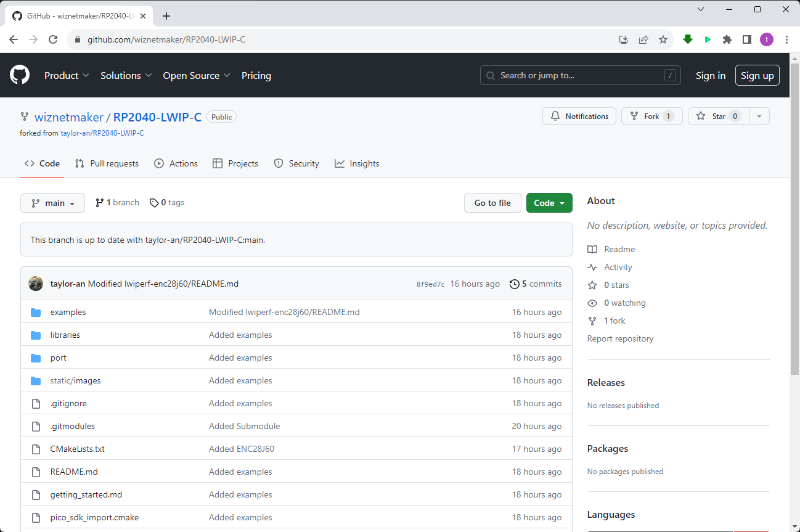Click the README.md file icon

(x=36, y=472)
